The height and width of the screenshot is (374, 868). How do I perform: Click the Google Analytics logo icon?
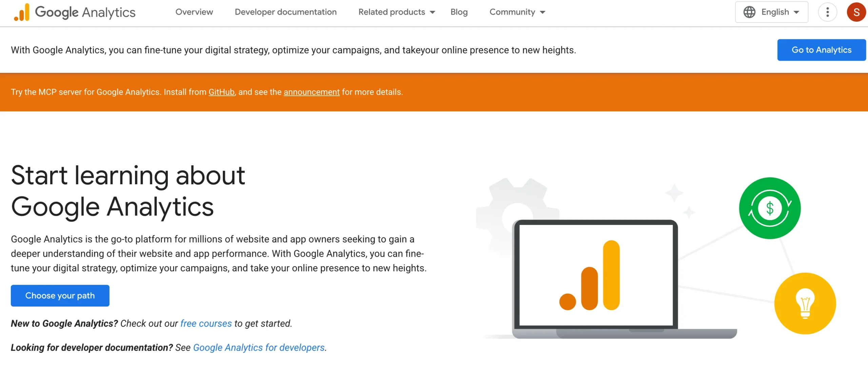(22, 12)
